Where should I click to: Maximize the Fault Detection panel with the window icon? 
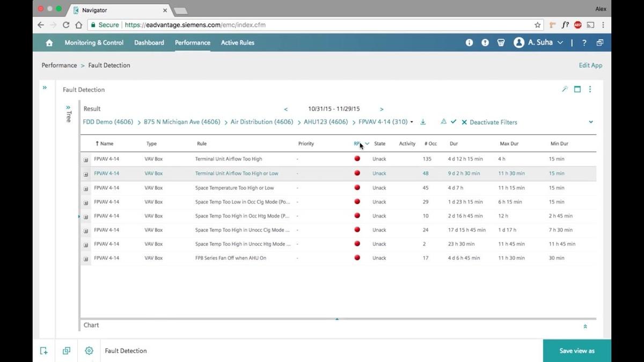point(577,90)
